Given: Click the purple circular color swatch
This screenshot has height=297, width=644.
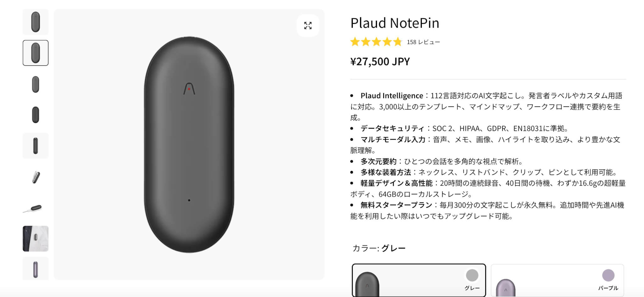Looking at the screenshot, I should click(608, 275).
